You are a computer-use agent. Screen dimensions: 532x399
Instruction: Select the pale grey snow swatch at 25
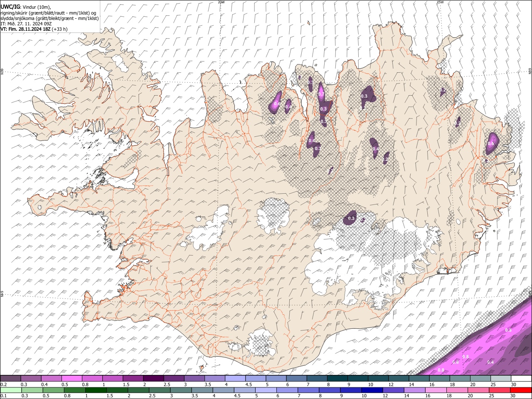click(501, 379)
